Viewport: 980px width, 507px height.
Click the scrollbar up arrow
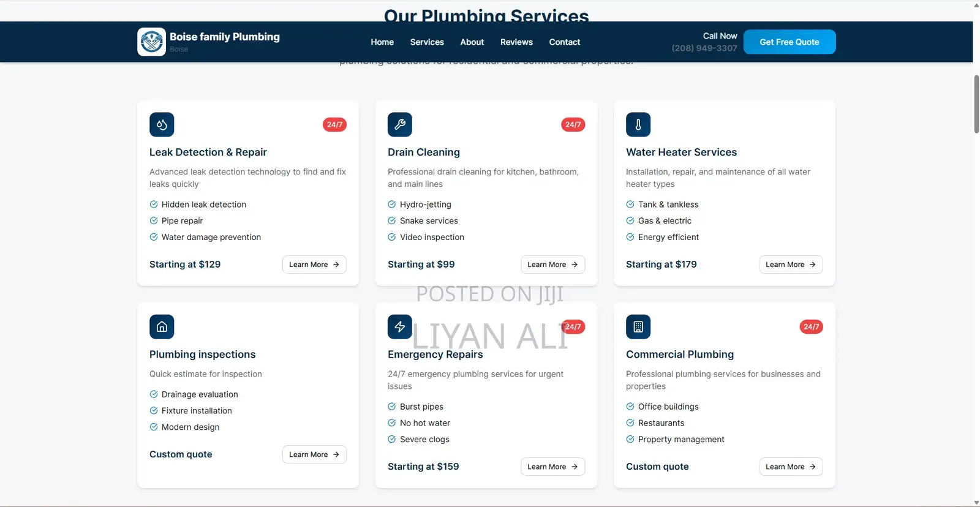point(976,5)
